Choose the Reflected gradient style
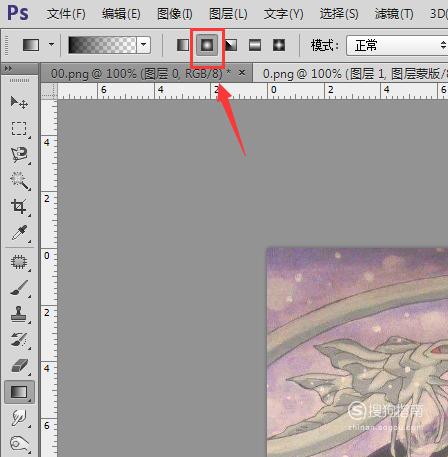Image resolution: width=448 pixels, height=457 pixels. point(255,45)
